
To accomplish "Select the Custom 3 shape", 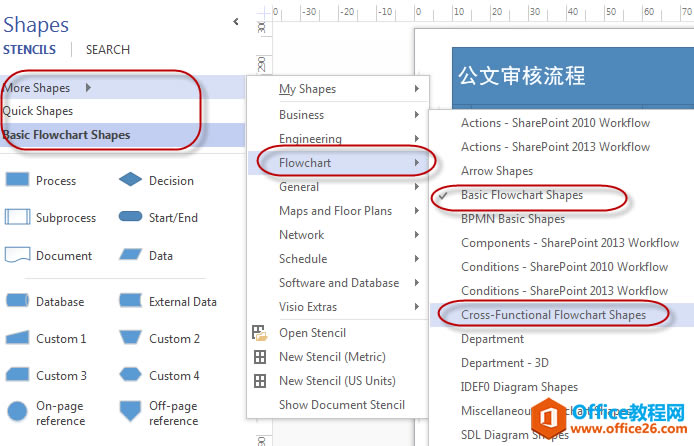I will [x=17, y=374].
